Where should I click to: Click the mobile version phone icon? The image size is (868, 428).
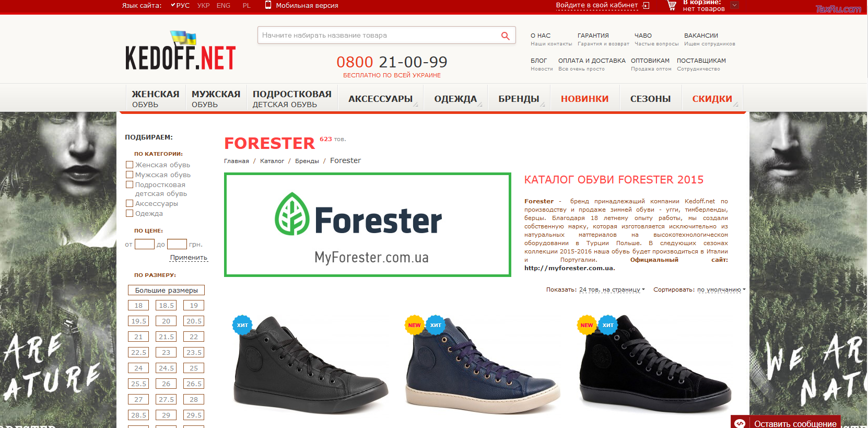pyautogui.click(x=268, y=5)
